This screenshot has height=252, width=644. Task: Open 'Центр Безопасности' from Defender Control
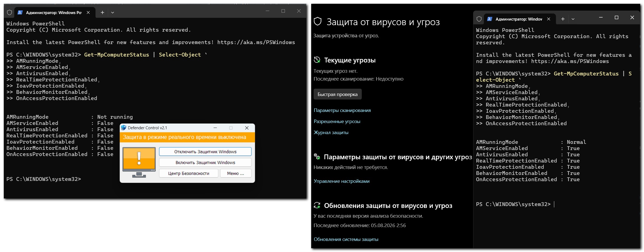(x=189, y=173)
